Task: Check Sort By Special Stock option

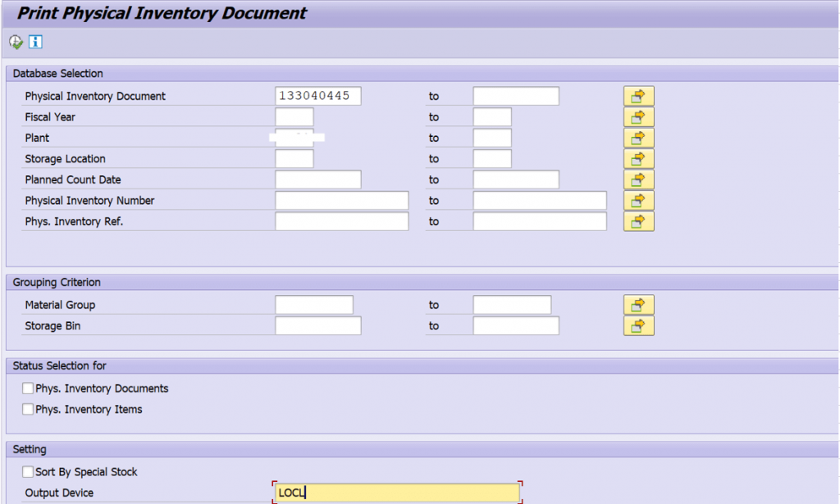Action: 28,471
